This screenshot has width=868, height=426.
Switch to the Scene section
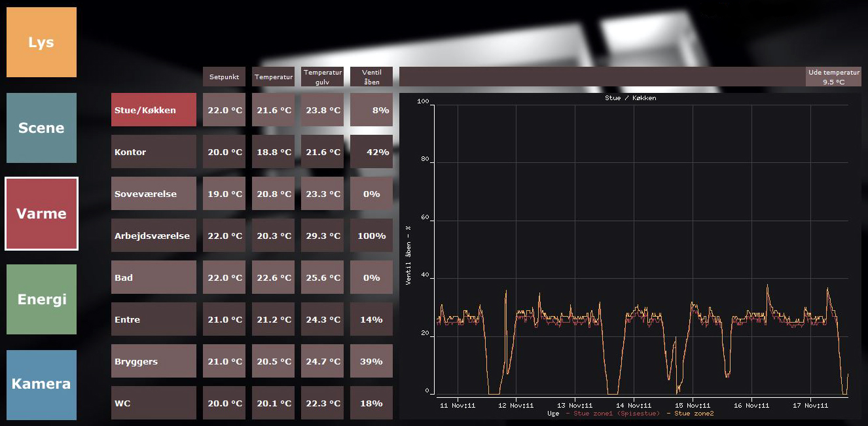coord(41,128)
